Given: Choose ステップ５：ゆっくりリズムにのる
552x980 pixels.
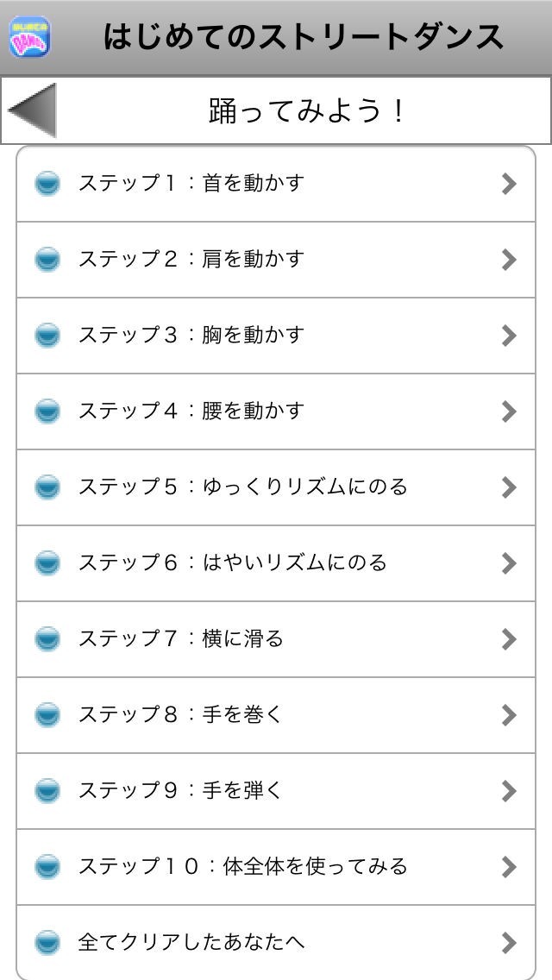Looking at the screenshot, I should (243, 487).
